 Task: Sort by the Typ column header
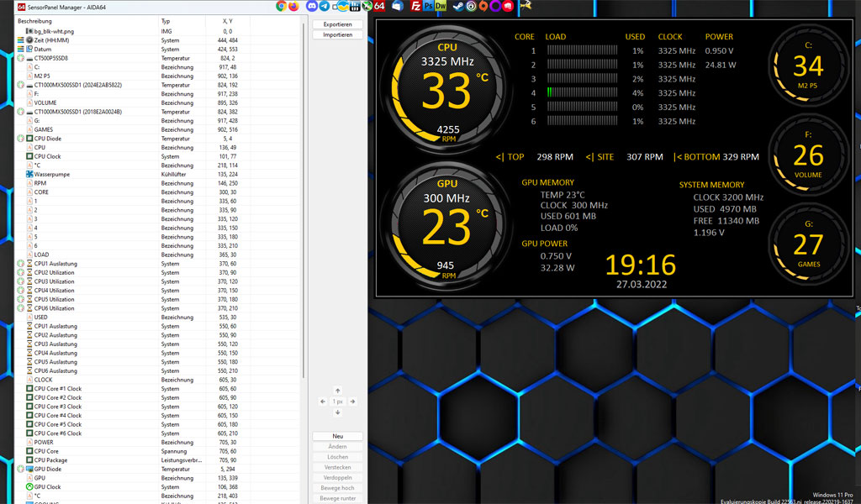coord(182,21)
